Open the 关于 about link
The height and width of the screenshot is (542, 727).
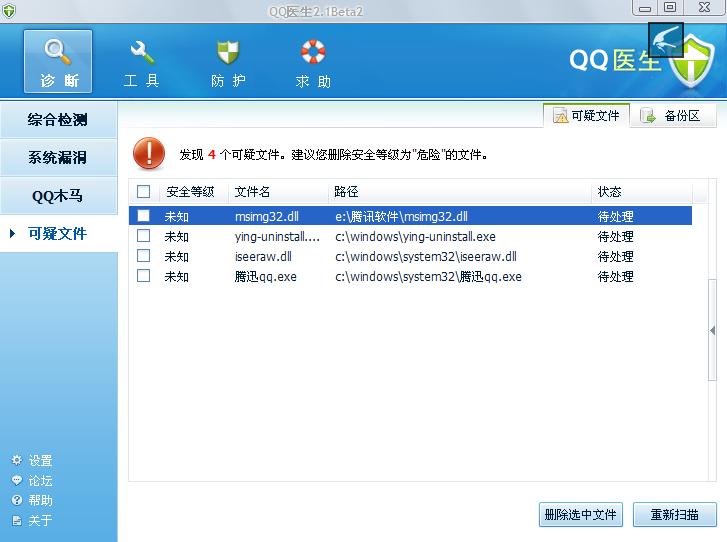tap(40, 520)
